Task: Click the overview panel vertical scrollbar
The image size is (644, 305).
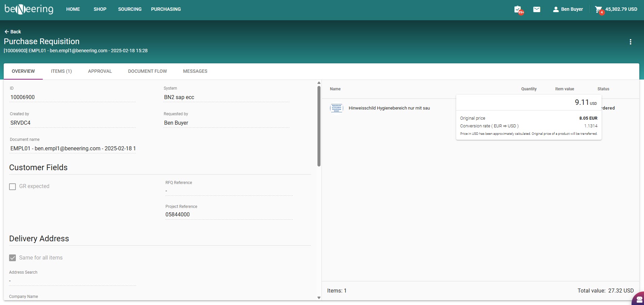Action: pyautogui.click(x=319, y=126)
